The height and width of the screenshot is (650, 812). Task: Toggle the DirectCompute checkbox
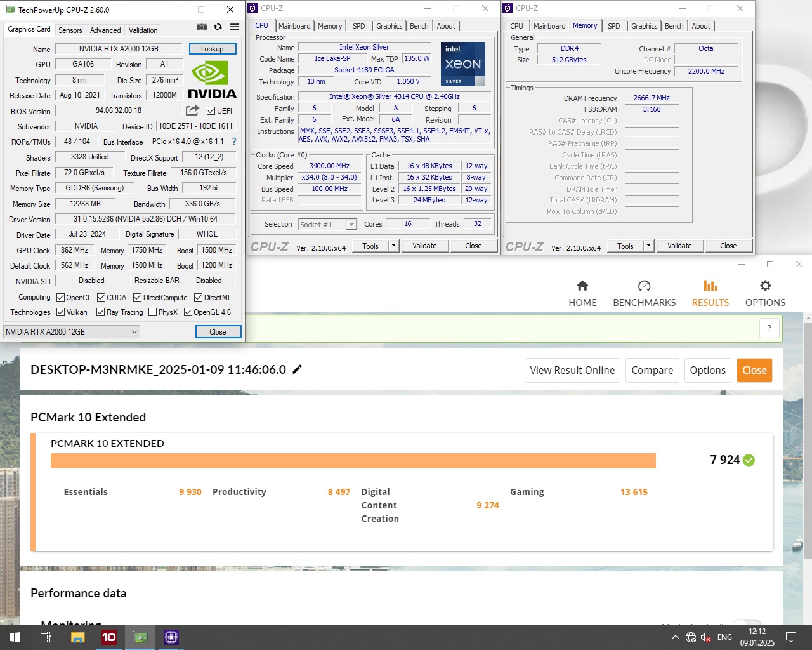(137, 297)
